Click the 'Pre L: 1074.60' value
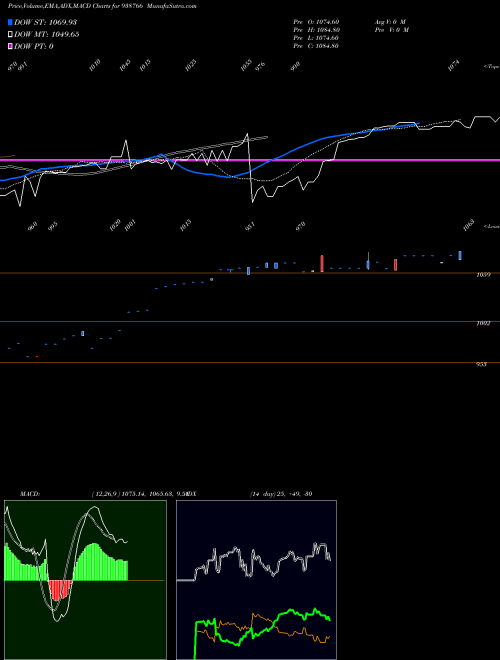This screenshot has height=660, width=500. pos(316,38)
